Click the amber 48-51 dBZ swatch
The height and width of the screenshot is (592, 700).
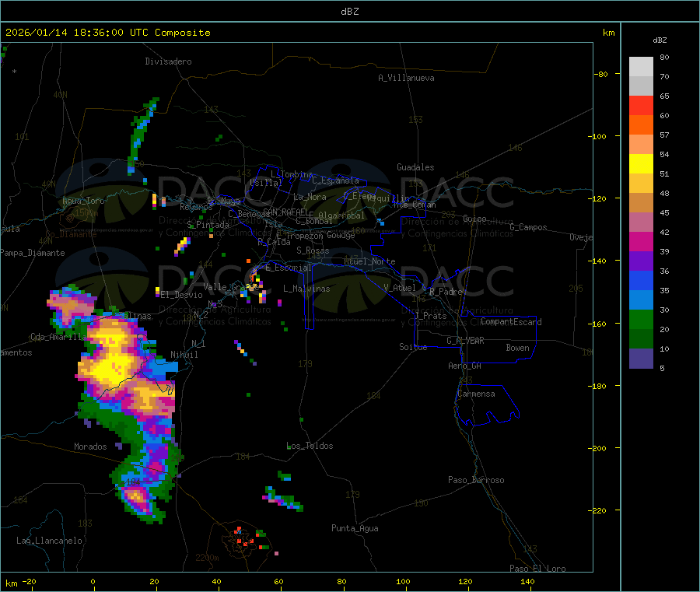[641, 183]
